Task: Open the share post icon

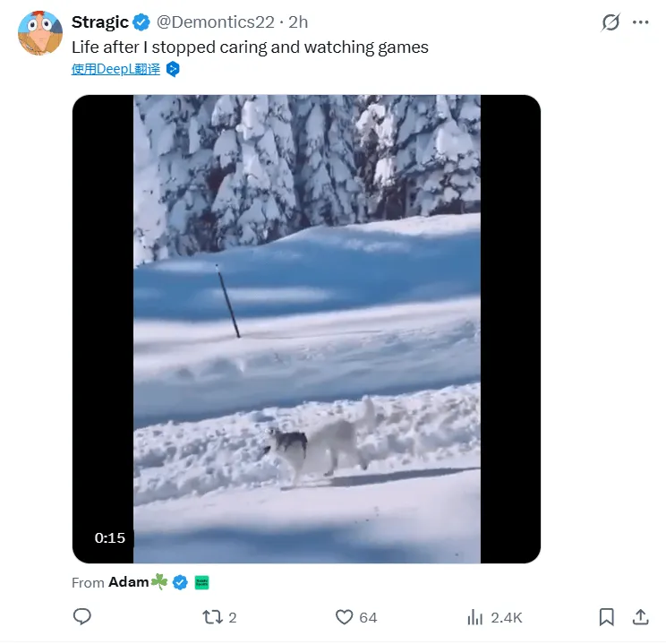Action: pos(640,617)
